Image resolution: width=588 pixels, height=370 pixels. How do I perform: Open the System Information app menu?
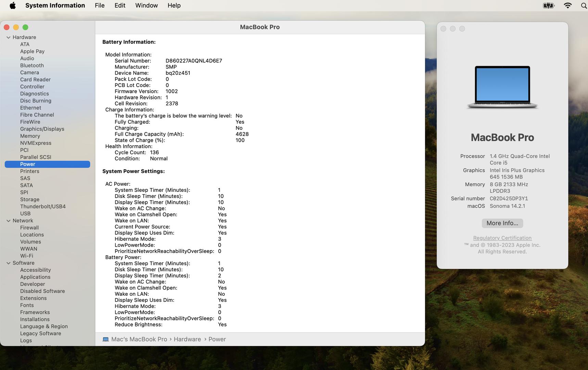click(x=55, y=5)
